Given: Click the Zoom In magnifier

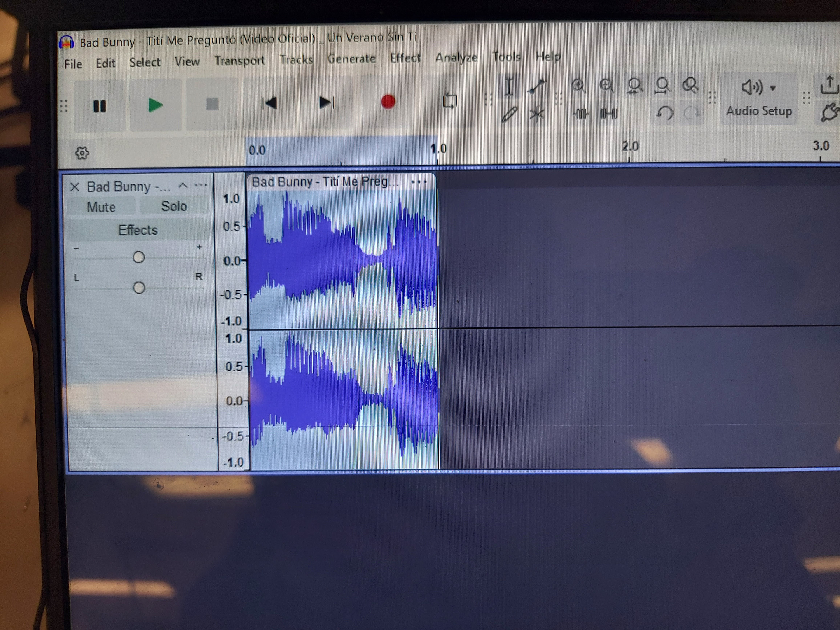Looking at the screenshot, I should pyautogui.click(x=579, y=86).
